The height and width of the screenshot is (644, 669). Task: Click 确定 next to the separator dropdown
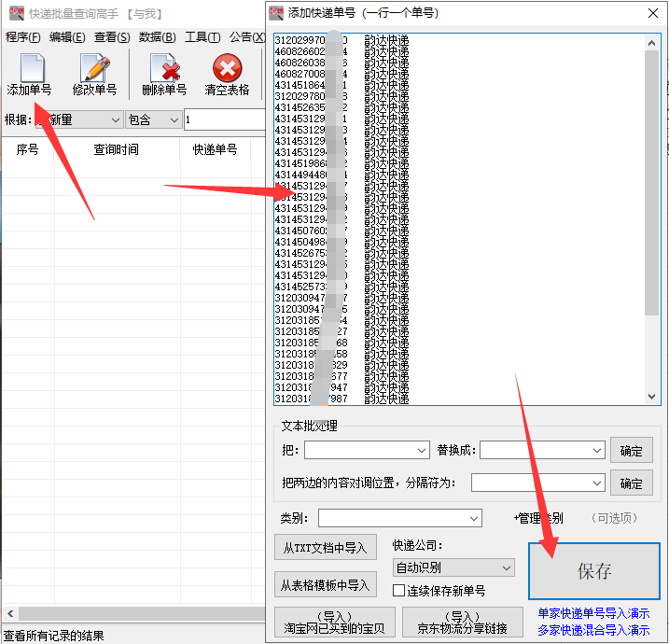pos(631,483)
